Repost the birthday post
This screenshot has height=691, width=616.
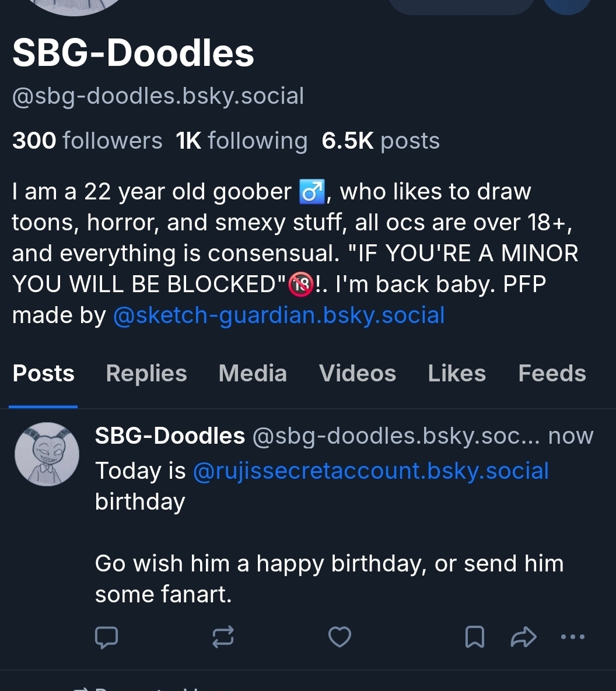coord(223,637)
